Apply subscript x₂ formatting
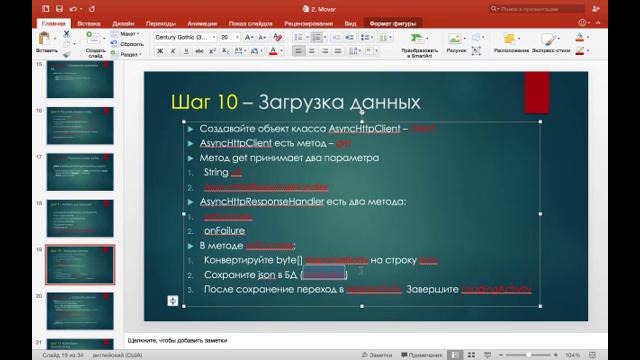 [226, 51]
